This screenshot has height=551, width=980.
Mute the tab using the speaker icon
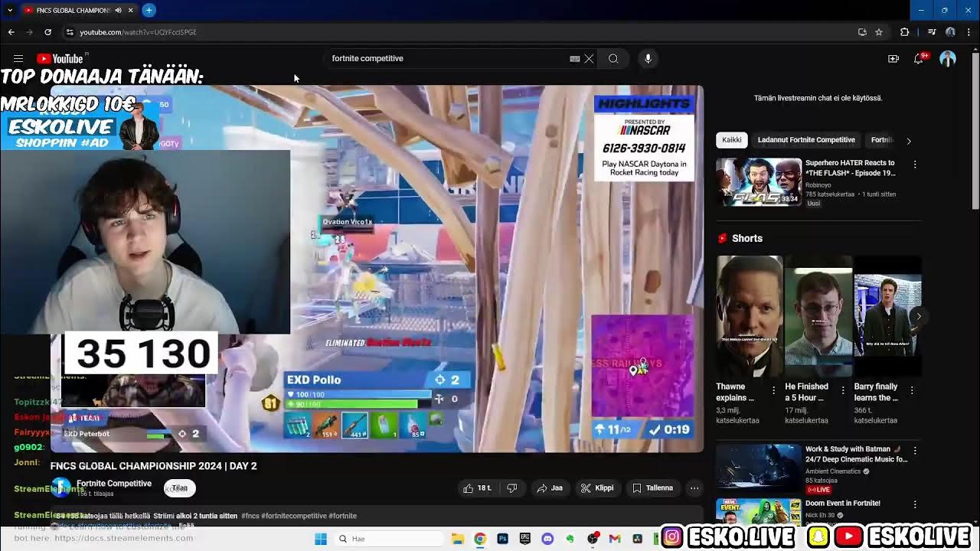[x=118, y=10]
